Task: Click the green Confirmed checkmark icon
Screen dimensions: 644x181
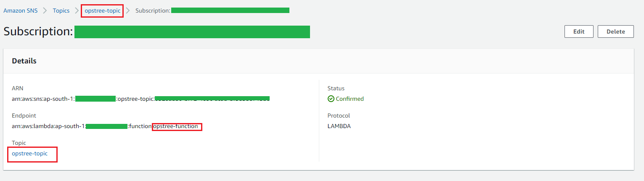Action: [x=331, y=99]
